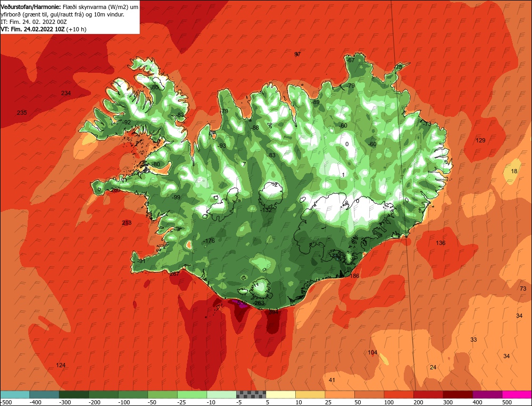Click the value 267 off the southwest coast

pos(174,274)
